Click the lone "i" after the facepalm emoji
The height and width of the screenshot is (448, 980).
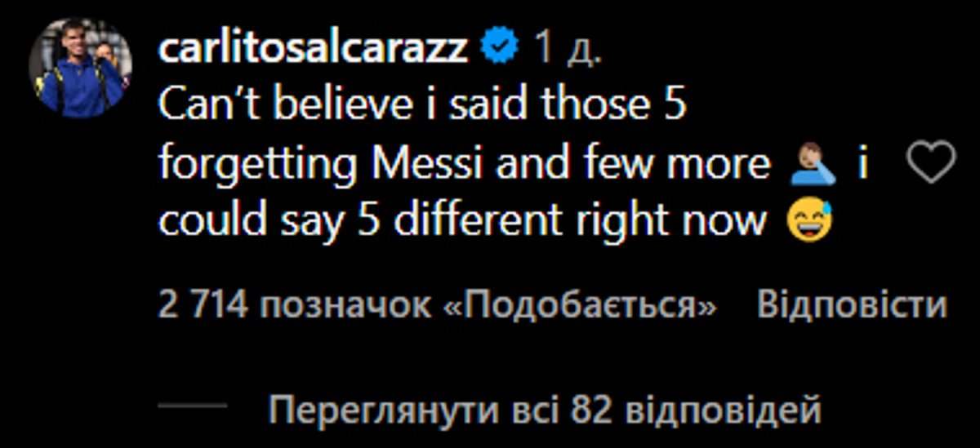coord(862,165)
